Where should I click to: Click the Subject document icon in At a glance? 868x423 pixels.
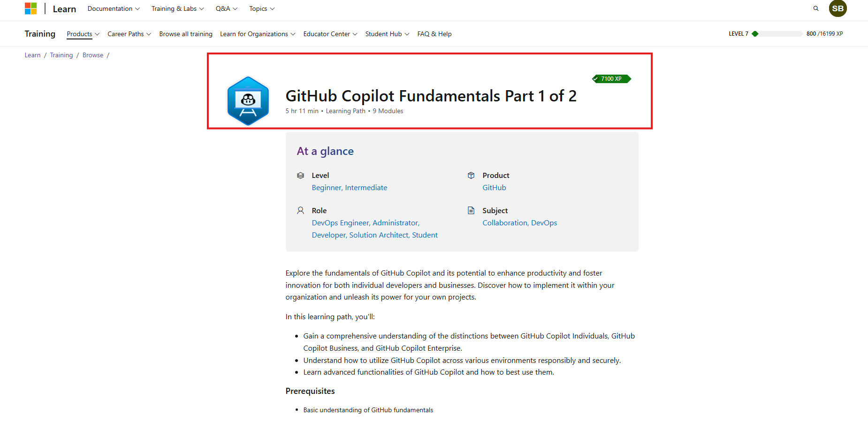(x=471, y=210)
